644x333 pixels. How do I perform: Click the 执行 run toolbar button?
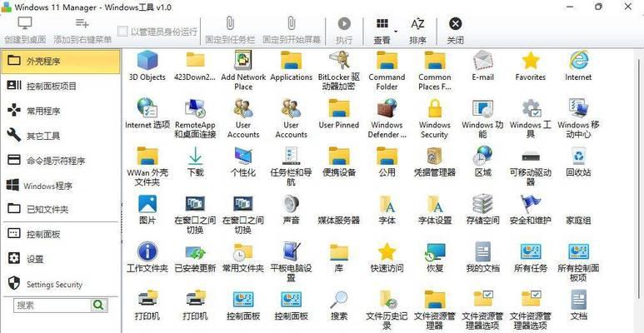(344, 31)
